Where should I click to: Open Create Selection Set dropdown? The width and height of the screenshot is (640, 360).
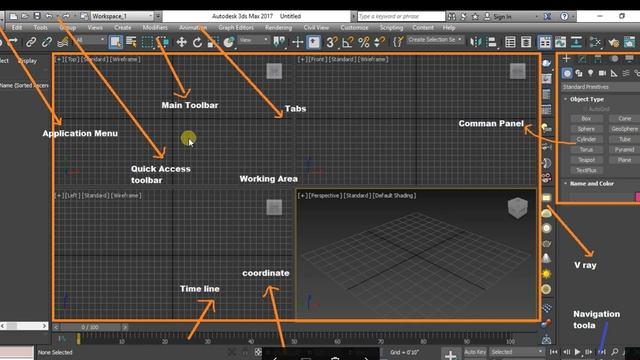tap(435, 40)
